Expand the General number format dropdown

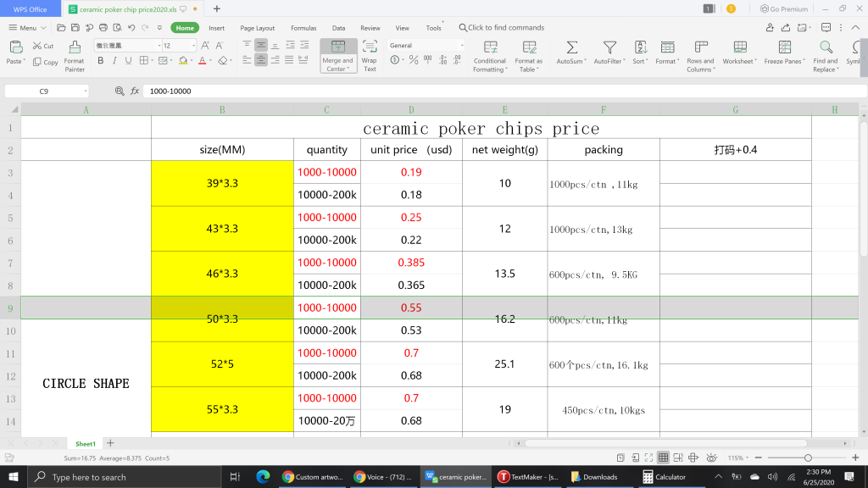[x=461, y=46]
